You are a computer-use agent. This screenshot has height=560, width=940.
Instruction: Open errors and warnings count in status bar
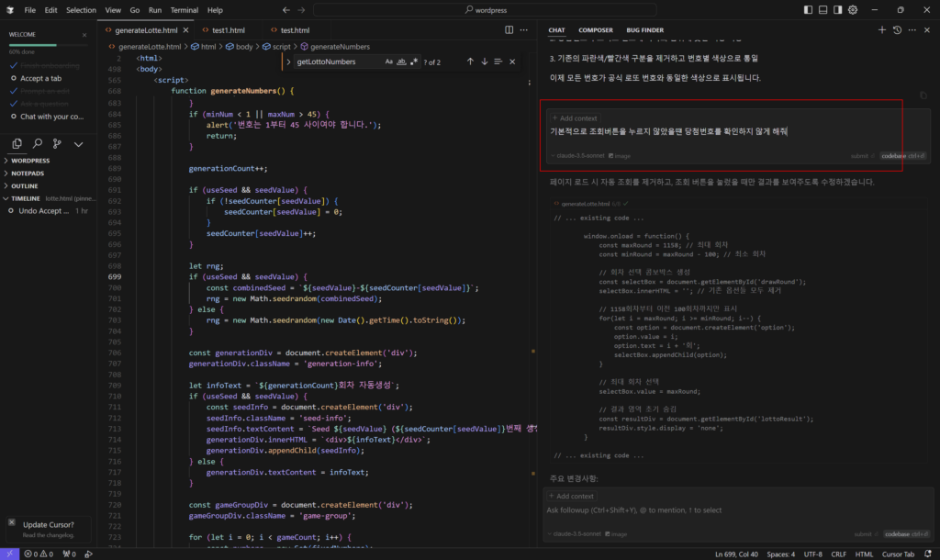[39, 554]
